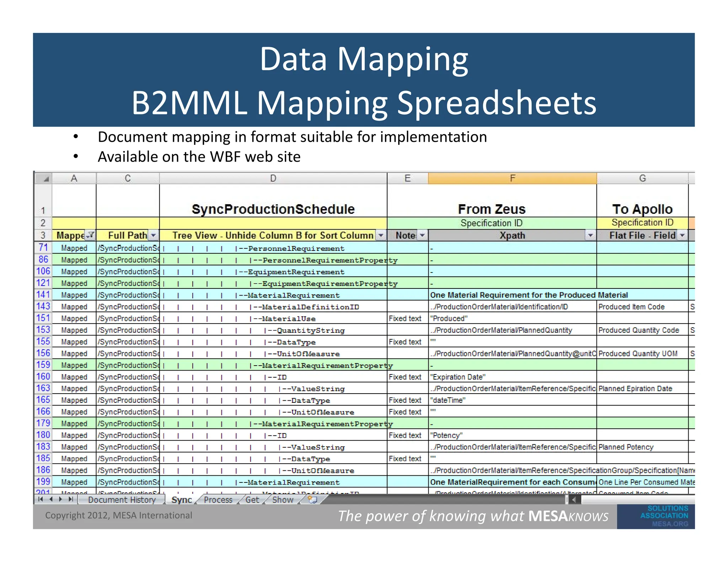This screenshot has width=728, height=562.
Task: Select column E header
Action: [407, 178]
